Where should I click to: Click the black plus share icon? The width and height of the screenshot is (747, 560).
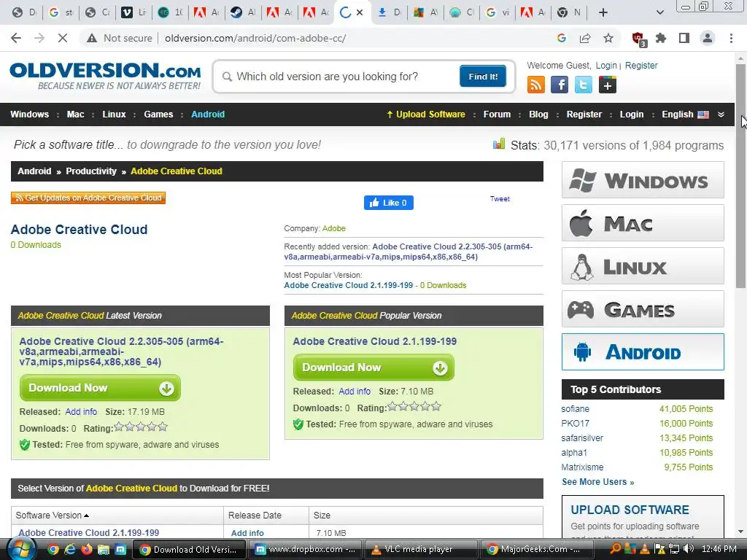click(608, 85)
